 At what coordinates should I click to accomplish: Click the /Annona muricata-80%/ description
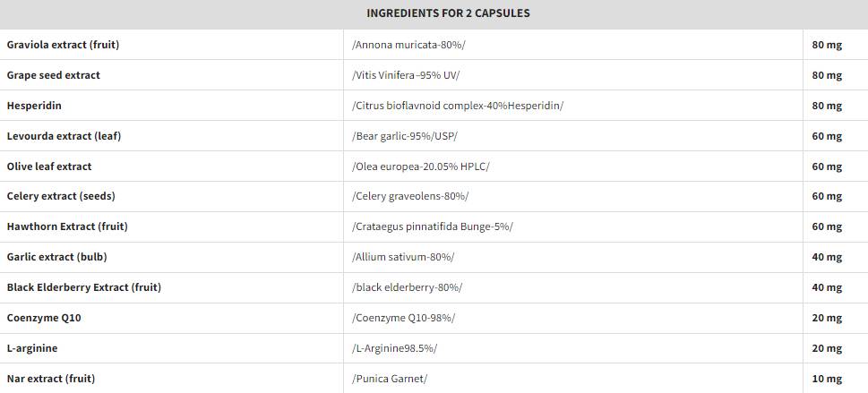(x=408, y=45)
